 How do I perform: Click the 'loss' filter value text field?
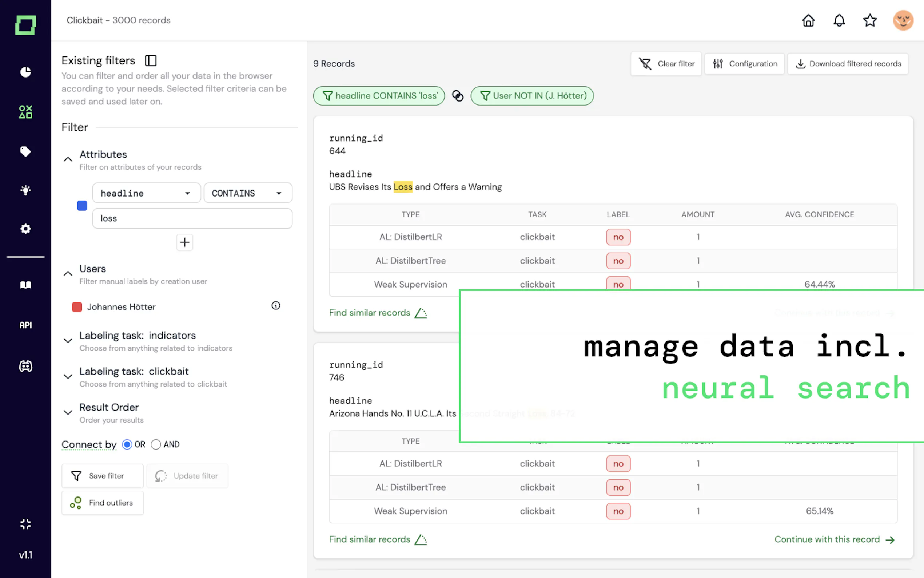[x=192, y=218]
